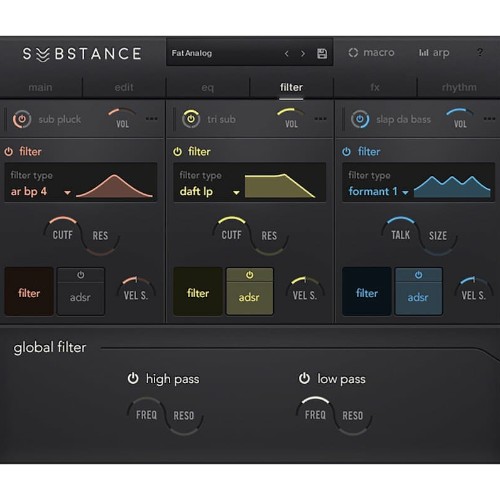500x500 pixels.
Task: Toggle global high pass power
Action: (133, 379)
